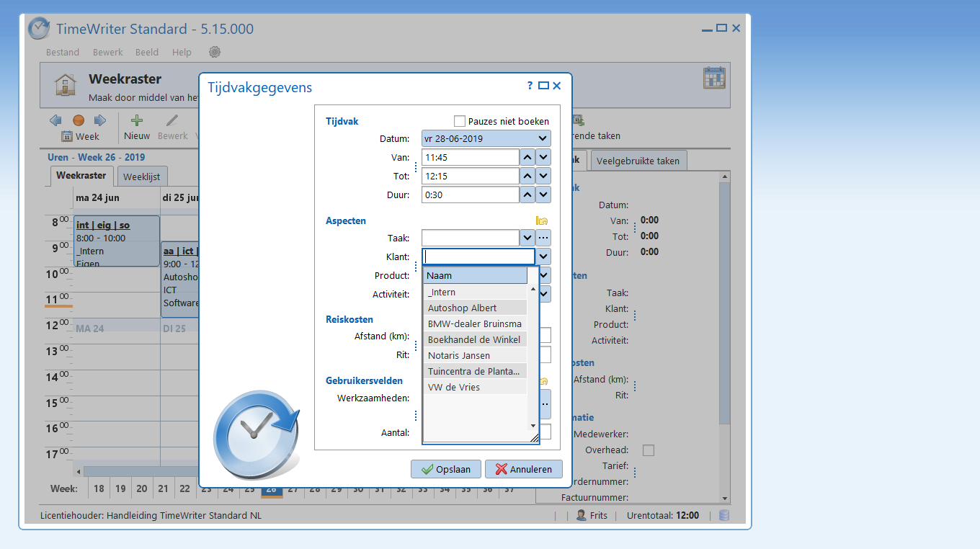
Task: Decrease the Tot time with the down arrow
Action: click(x=543, y=176)
